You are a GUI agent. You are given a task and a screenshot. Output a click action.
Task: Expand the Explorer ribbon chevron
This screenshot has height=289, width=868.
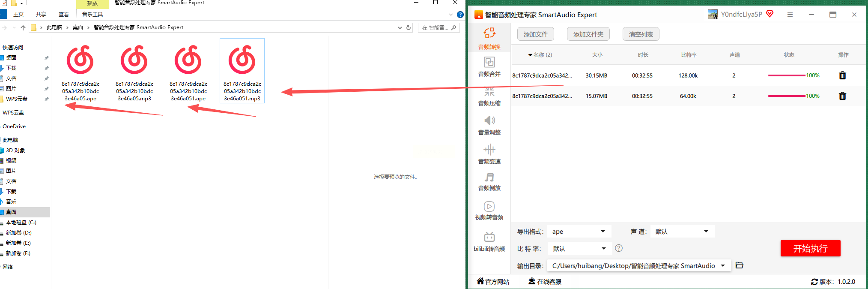[x=450, y=15]
